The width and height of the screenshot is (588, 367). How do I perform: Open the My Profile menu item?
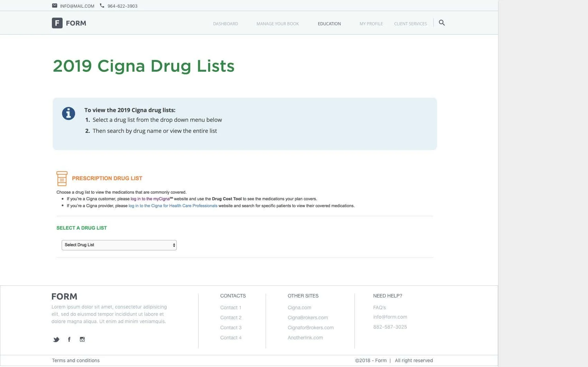371,24
